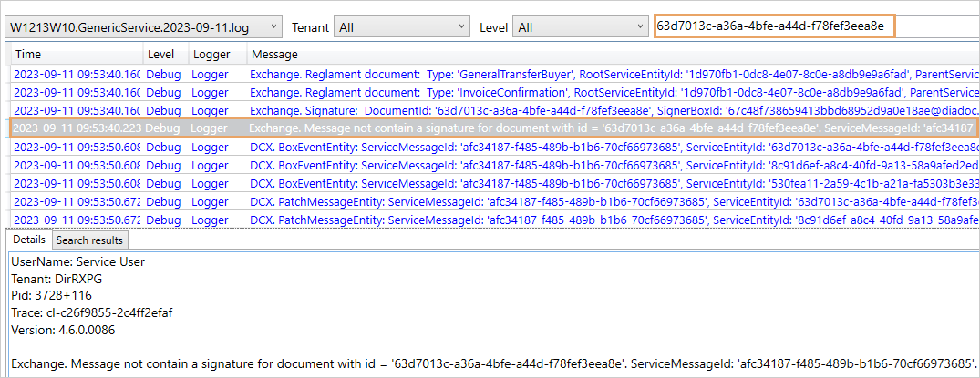Select PatchMessageEntity row with ServiceEntityId 63d7013c
This screenshot has width=980, height=378.
click(547, 201)
